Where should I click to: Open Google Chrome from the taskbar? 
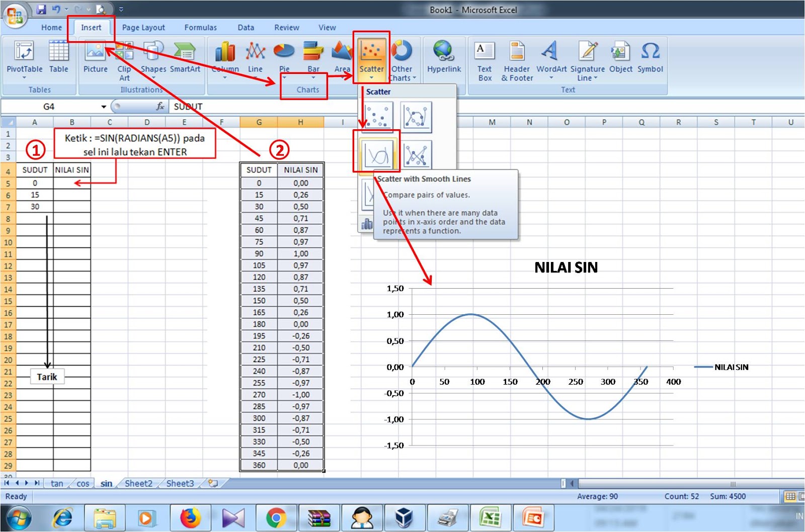276,518
